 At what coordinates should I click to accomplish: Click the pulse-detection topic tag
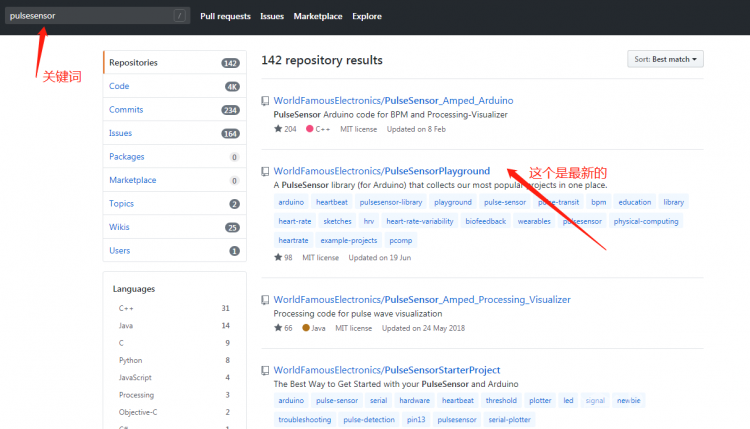[x=369, y=420]
